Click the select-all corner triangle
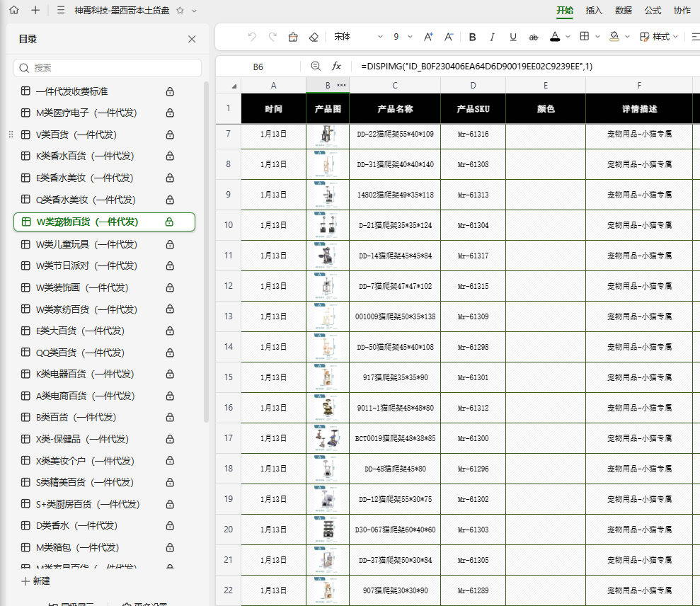Image resolution: width=700 pixels, height=606 pixels. click(x=234, y=86)
